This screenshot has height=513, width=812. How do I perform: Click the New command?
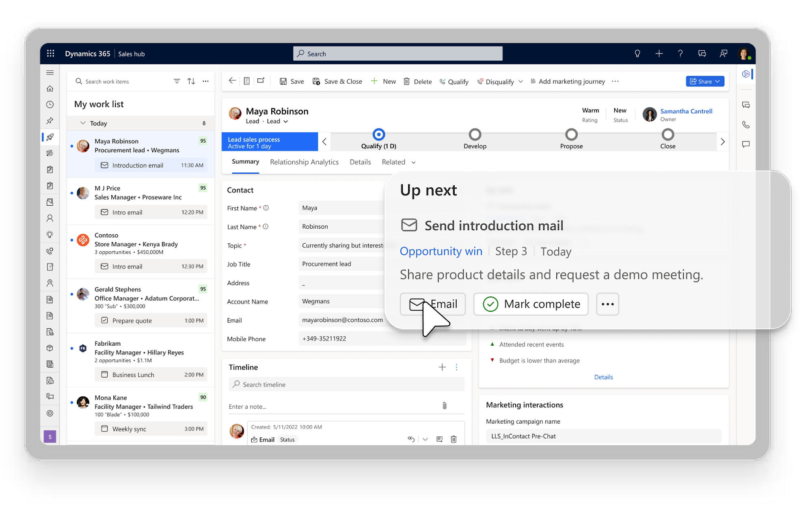click(383, 82)
